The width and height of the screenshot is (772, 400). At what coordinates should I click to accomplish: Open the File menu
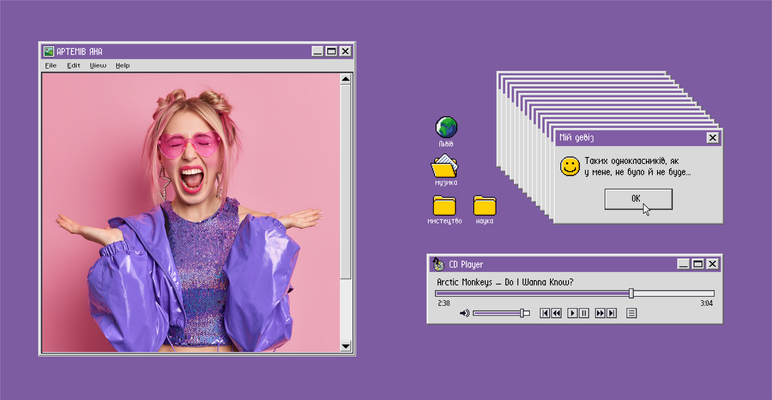point(51,65)
